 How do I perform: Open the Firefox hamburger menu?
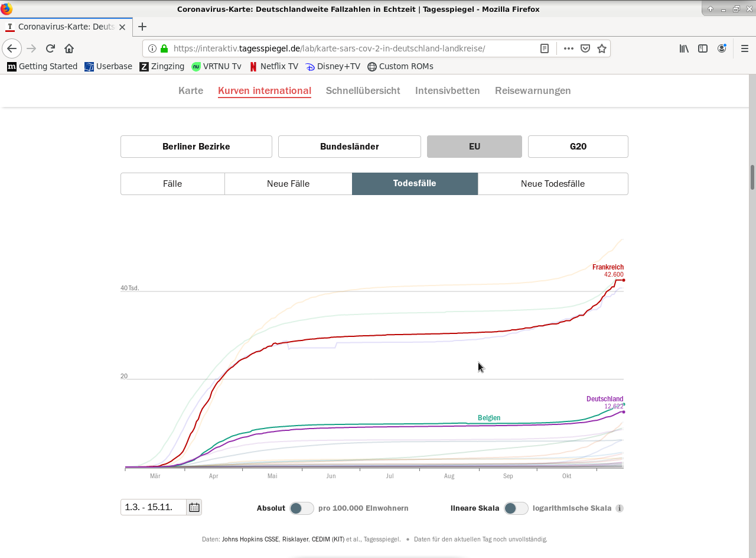tap(744, 48)
